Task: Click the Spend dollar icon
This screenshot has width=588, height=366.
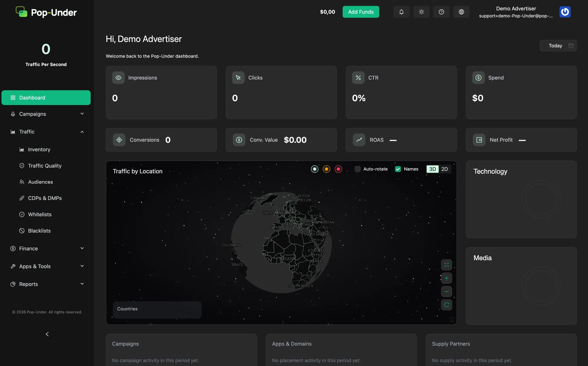Action: (478, 78)
